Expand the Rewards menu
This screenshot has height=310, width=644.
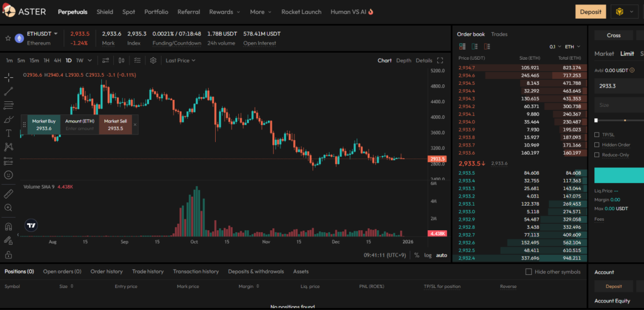click(x=225, y=12)
